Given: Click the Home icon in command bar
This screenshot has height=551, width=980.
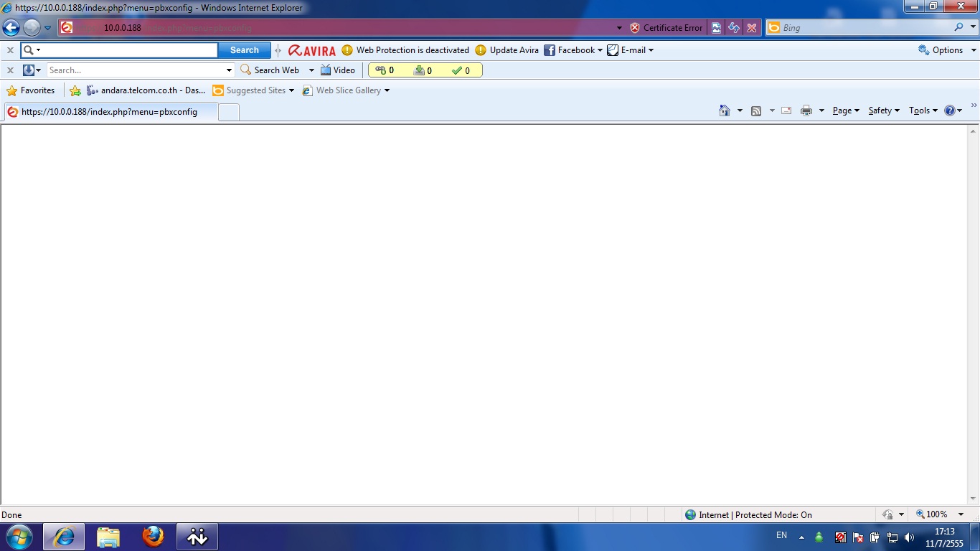Looking at the screenshot, I should coord(725,110).
